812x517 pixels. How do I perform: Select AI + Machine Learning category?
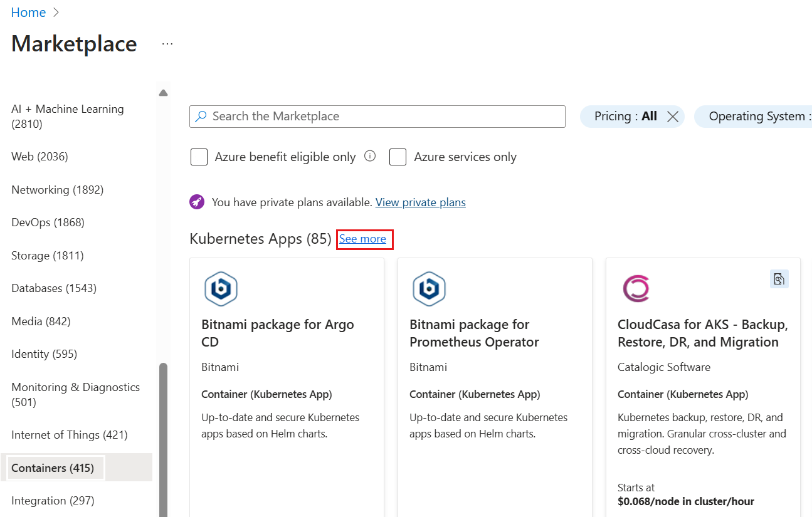68,117
